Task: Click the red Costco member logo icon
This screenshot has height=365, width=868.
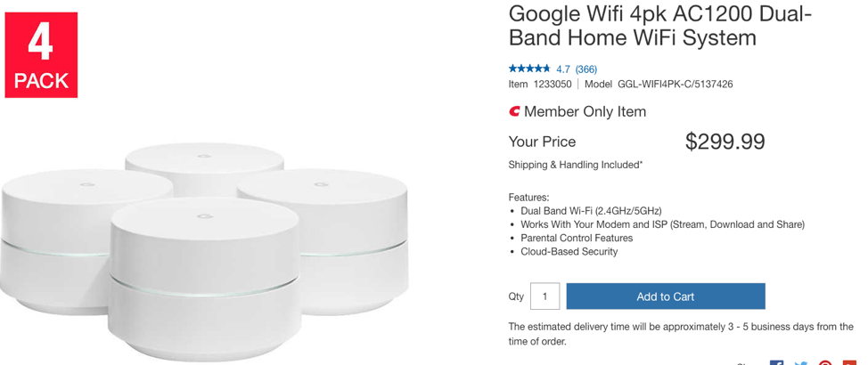Action: [x=514, y=112]
